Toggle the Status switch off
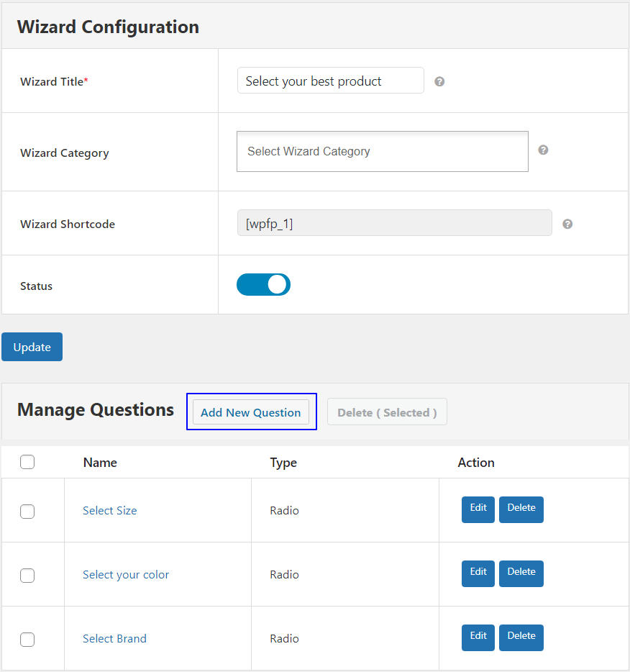Screen dimensions: 630x672 (x=263, y=285)
